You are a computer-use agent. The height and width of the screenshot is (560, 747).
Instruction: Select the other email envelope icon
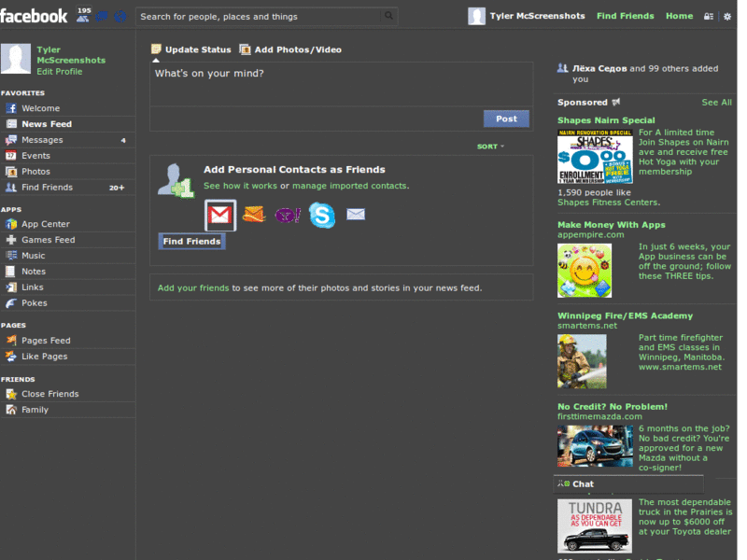[356, 215]
